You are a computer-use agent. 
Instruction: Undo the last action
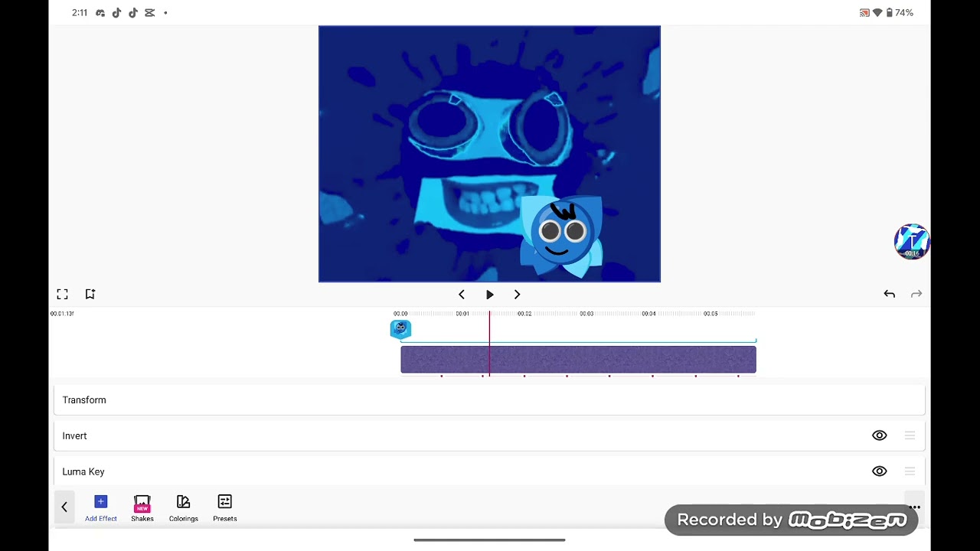coord(889,294)
